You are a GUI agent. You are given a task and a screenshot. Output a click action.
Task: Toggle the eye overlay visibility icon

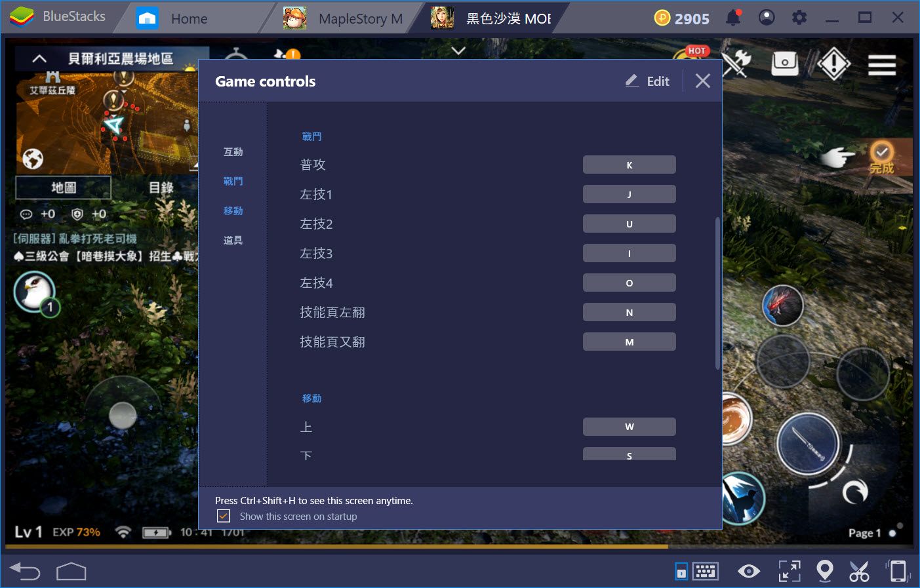point(748,572)
